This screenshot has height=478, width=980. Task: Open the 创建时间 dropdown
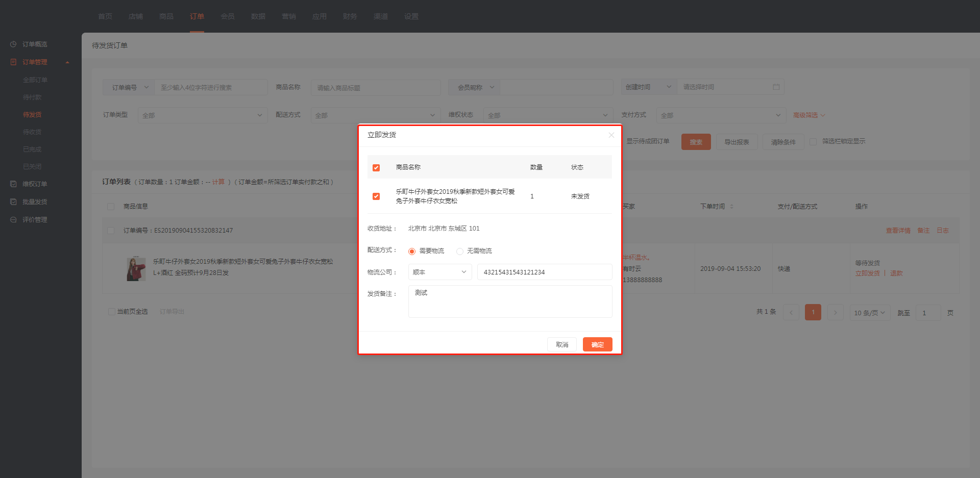point(649,87)
